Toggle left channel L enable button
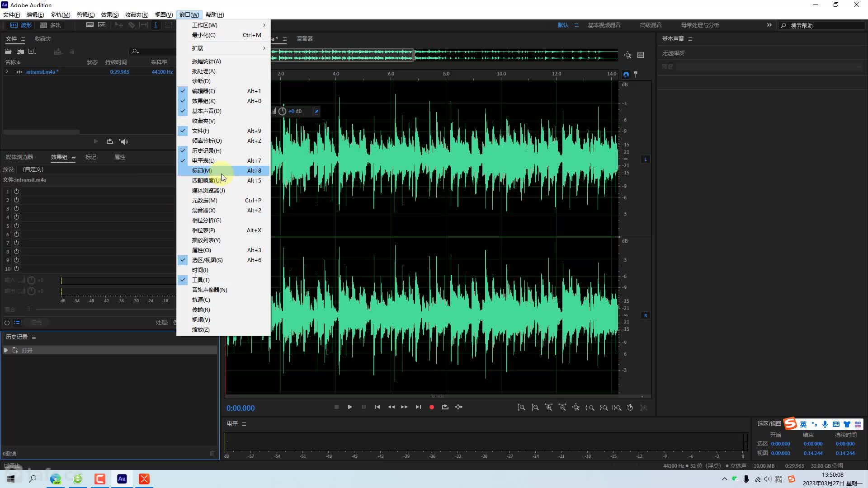 point(646,159)
